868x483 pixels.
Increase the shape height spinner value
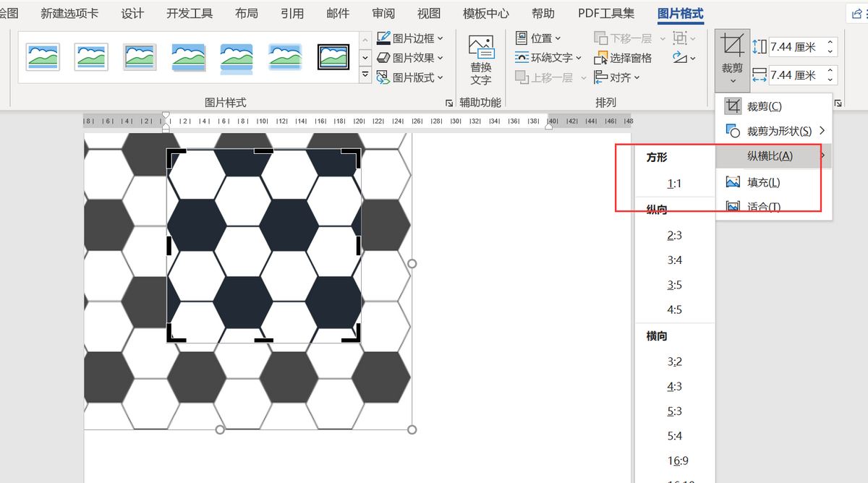click(831, 43)
